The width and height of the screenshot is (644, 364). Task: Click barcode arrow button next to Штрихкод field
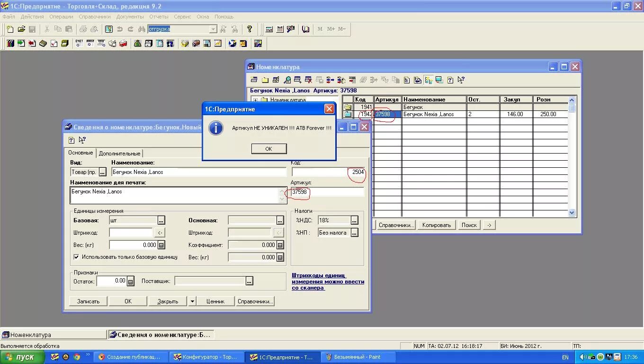coord(160,233)
